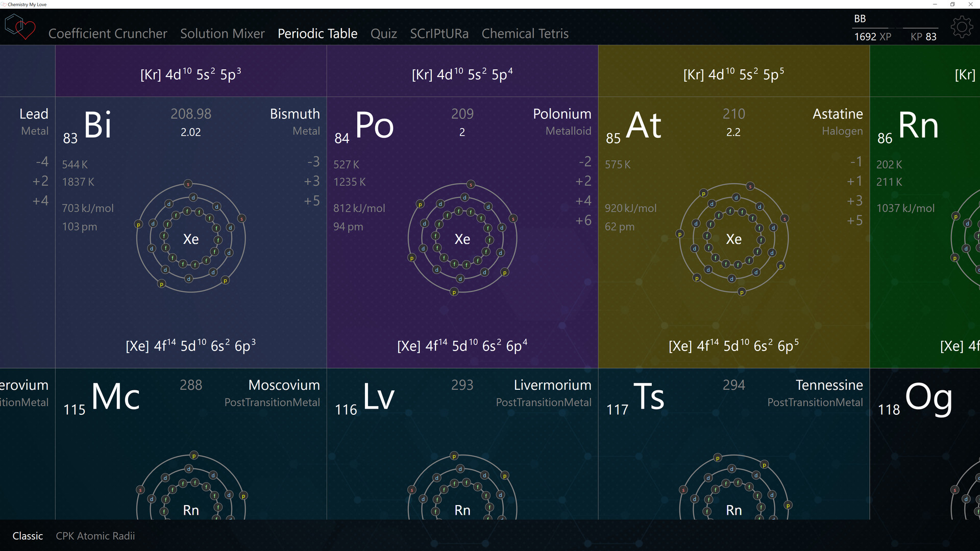Click Polonium's ionization energy 812 kJ/mol
Viewport: 980px width, 551px height.
pyautogui.click(x=359, y=208)
